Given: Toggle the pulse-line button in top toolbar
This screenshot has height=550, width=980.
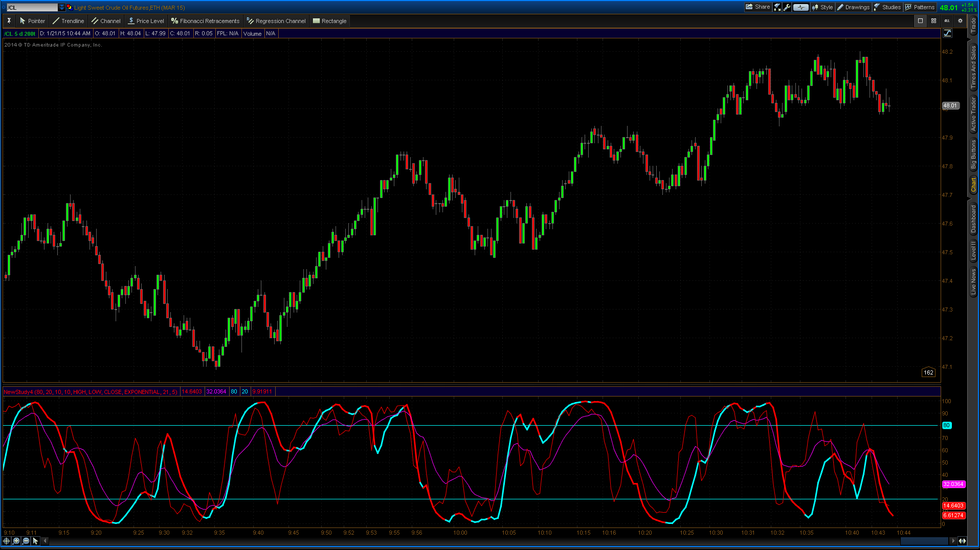Looking at the screenshot, I should (x=800, y=7).
